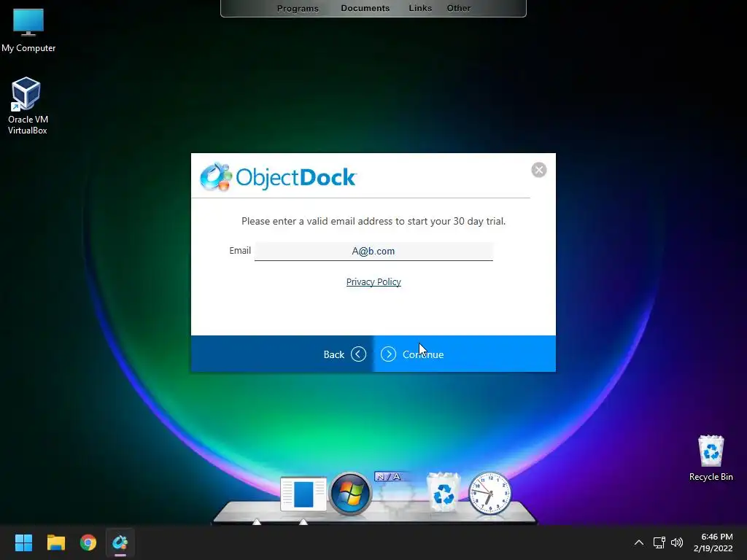This screenshot has height=560, width=747.
Task: Click the trial instructions text
Action: click(x=373, y=221)
